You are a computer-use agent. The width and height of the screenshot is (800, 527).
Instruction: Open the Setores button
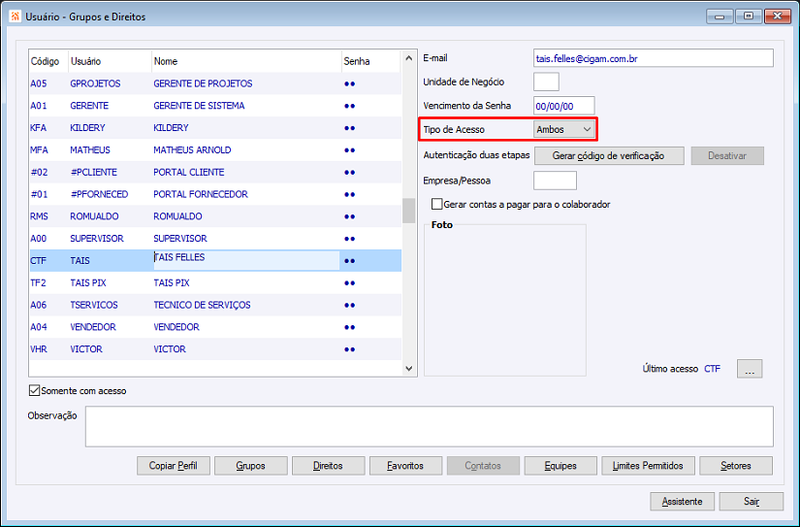click(x=736, y=466)
